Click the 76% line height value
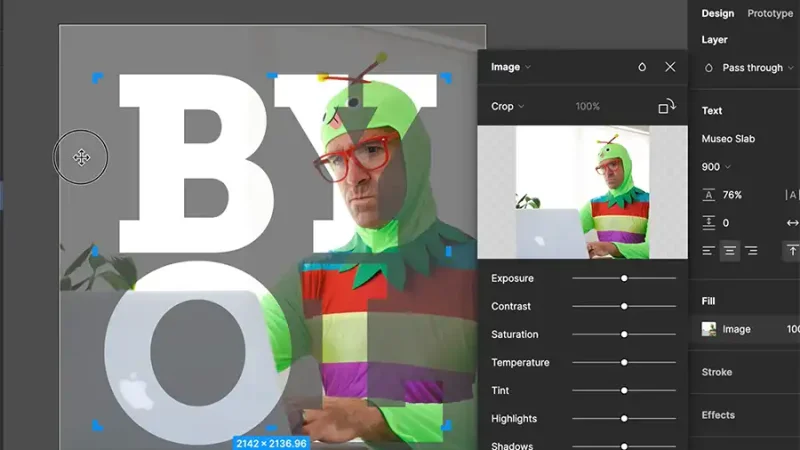This screenshot has height=450, width=800. [x=732, y=195]
